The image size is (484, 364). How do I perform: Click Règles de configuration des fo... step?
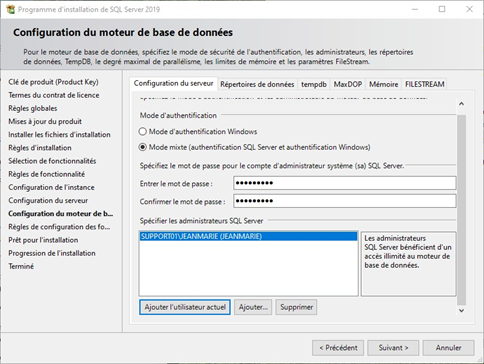(x=59, y=227)
